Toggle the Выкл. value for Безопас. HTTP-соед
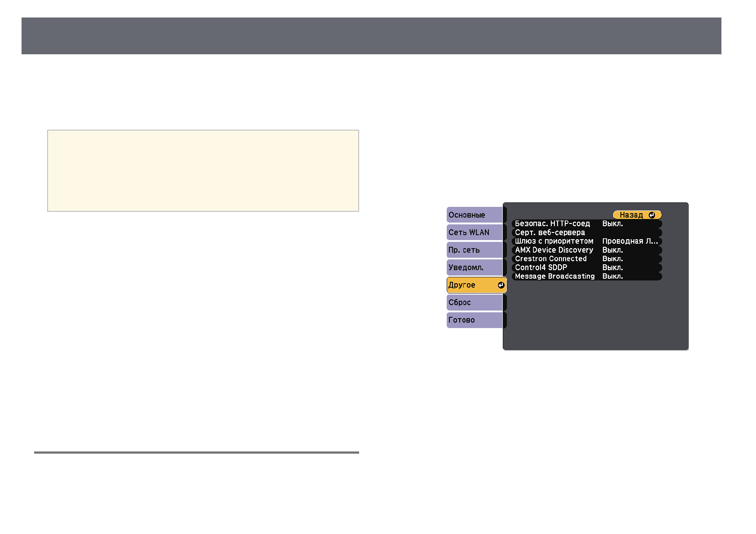This screenshot has height=534, width=756. 612,223
